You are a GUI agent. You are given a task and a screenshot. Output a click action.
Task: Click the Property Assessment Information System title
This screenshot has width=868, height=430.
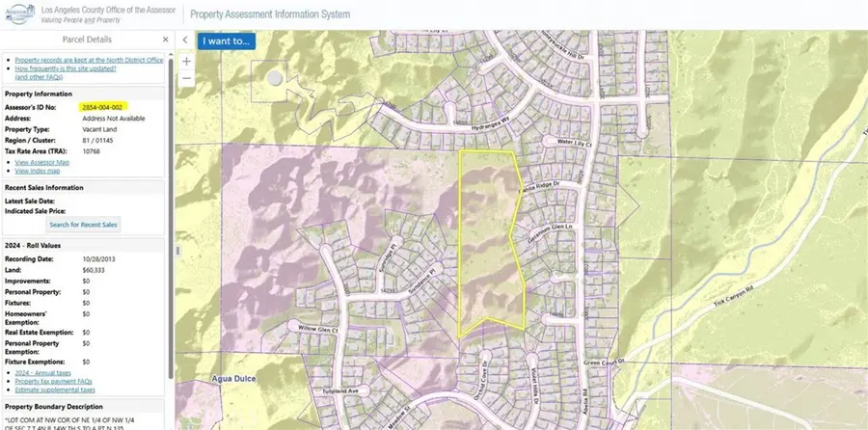point(270,14)
